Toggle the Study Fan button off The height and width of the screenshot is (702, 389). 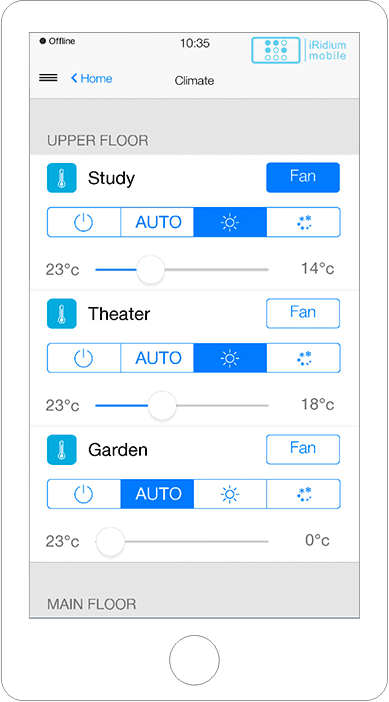pos(303,177)
